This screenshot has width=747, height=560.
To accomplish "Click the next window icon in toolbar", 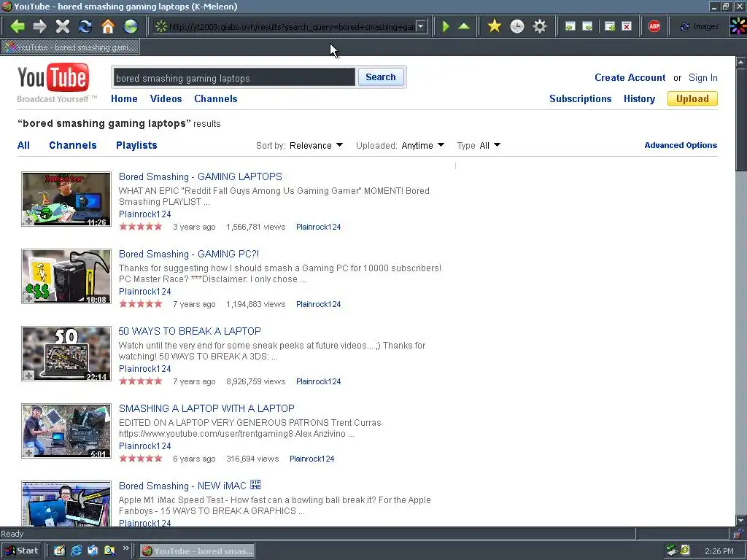I will pyautogui.click(x=587, y=27).
